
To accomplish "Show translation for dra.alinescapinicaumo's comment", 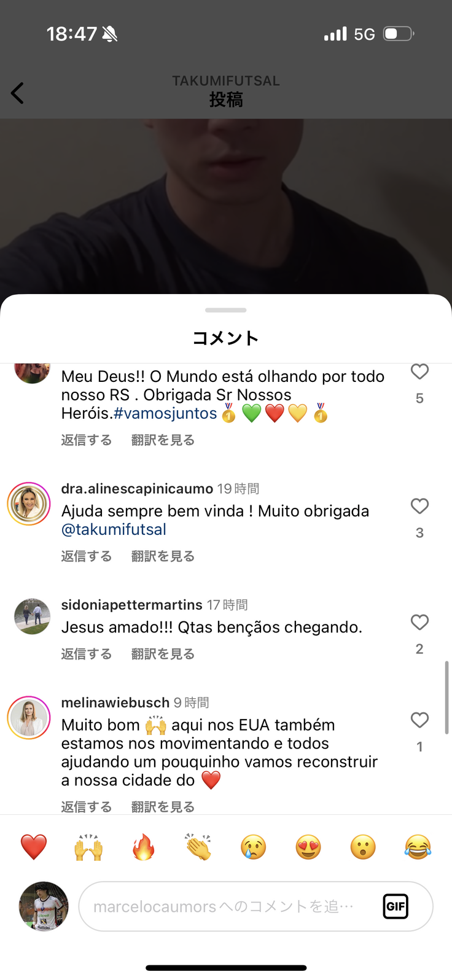I will [163, 556].
